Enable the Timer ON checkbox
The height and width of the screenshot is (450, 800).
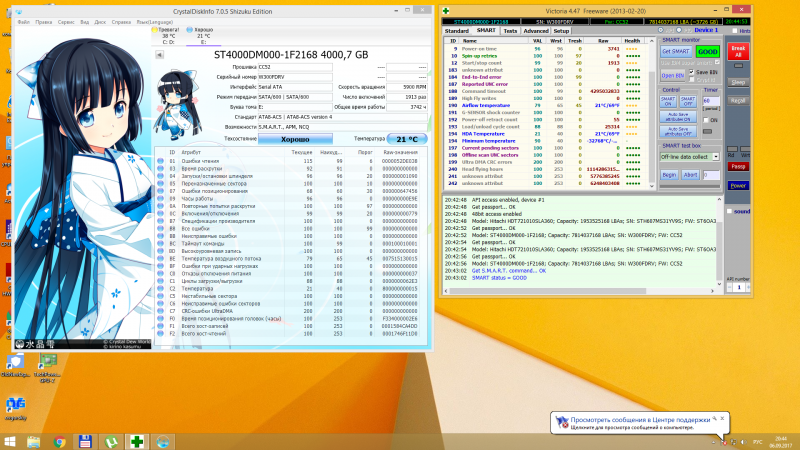707,120
